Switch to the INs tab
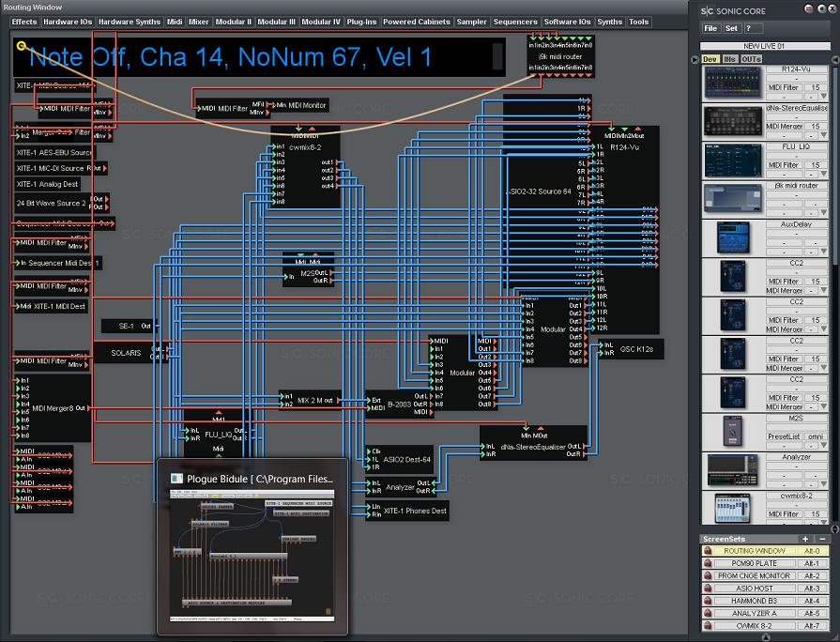Screen dimensions: 840x642 click(x=729, y=59)
